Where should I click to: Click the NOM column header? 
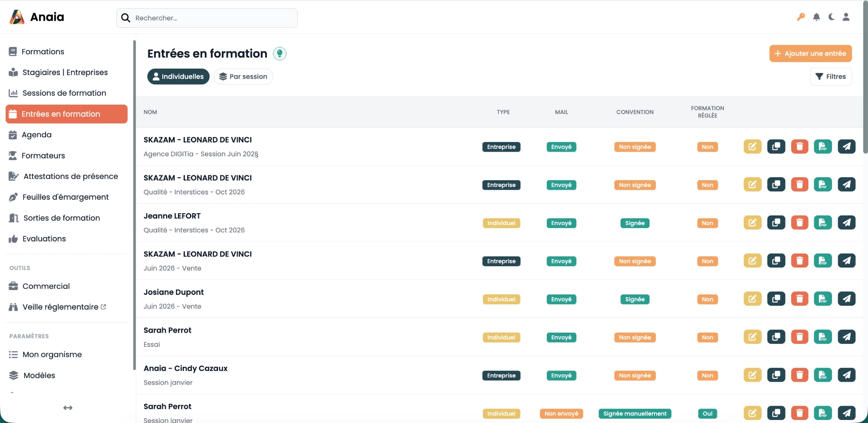(150, 112)
